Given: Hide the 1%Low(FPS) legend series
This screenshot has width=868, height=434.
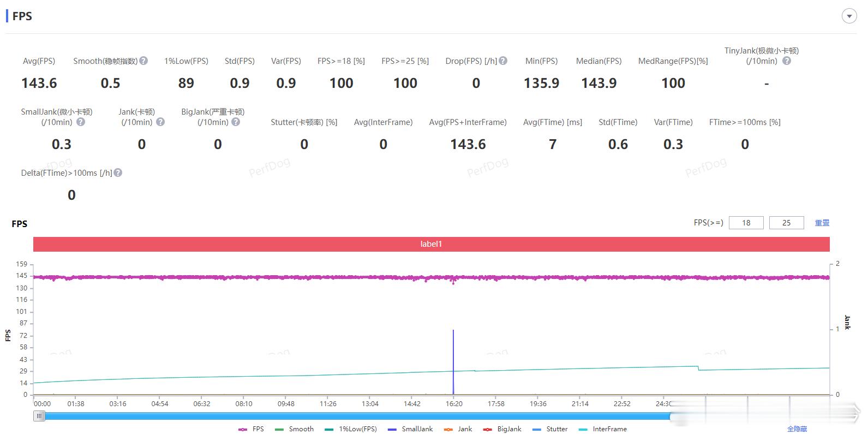Looking at the screenshot, I should point(351,429).
